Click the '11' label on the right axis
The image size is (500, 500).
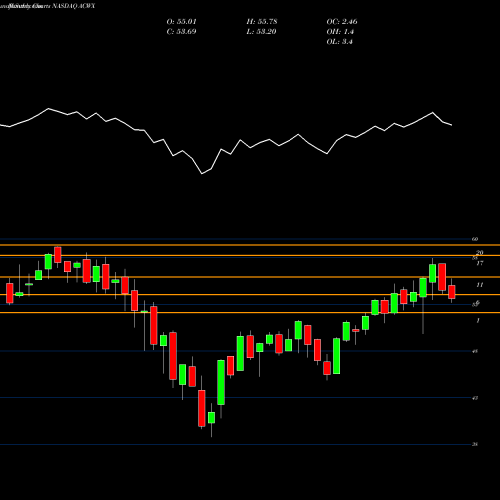[x=479, y=285]
